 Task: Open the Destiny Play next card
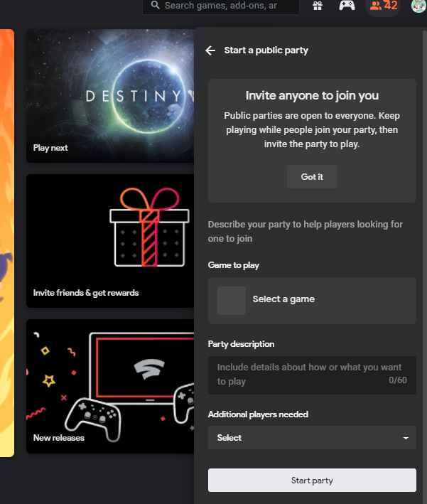click(110, 96)
